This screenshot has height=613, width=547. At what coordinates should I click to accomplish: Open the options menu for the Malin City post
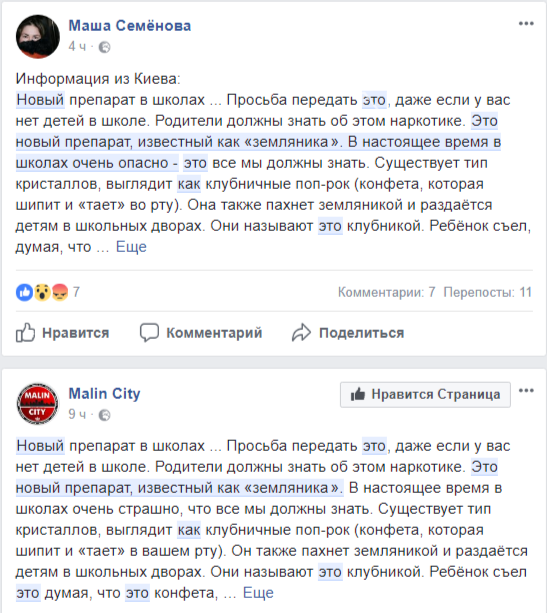coord(526,391)
